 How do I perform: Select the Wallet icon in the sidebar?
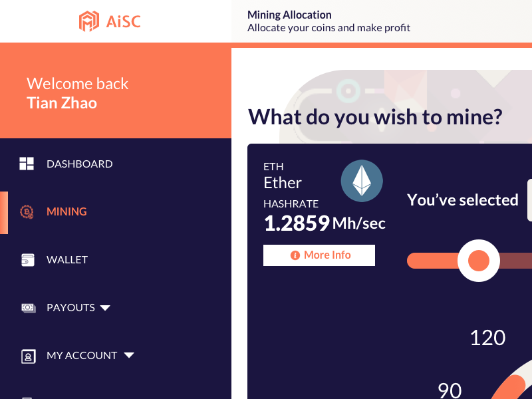(x=27, y=259)
